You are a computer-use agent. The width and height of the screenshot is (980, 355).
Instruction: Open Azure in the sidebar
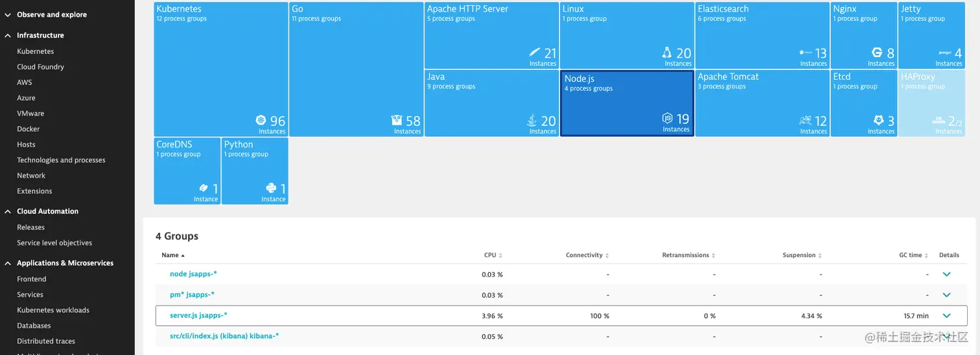pos(26,98)
